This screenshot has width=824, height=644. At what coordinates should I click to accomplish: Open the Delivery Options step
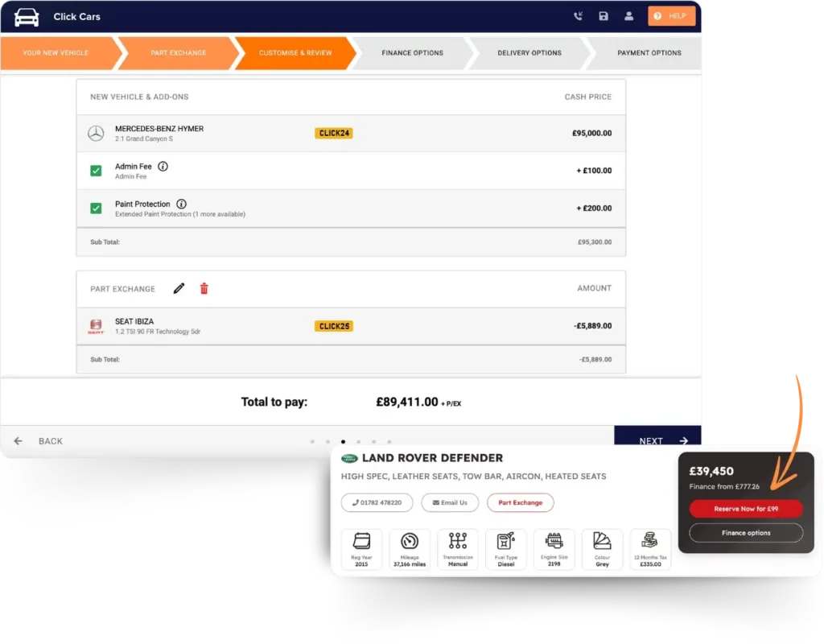(x=529, y=52)
